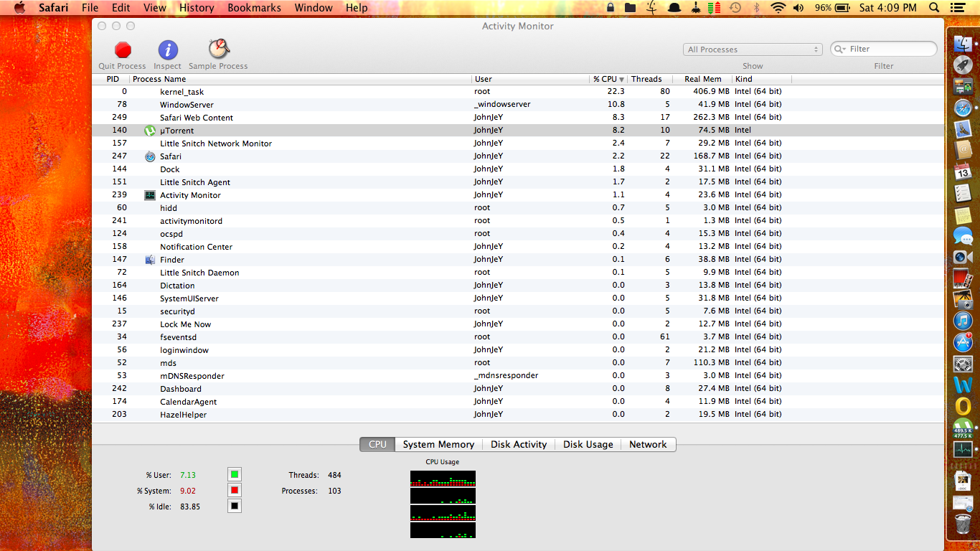Click the µTorrent Dock icon with speed badge
Viewport: 980px width, 551px height.
pyautogui.click(x=963, y=428)
